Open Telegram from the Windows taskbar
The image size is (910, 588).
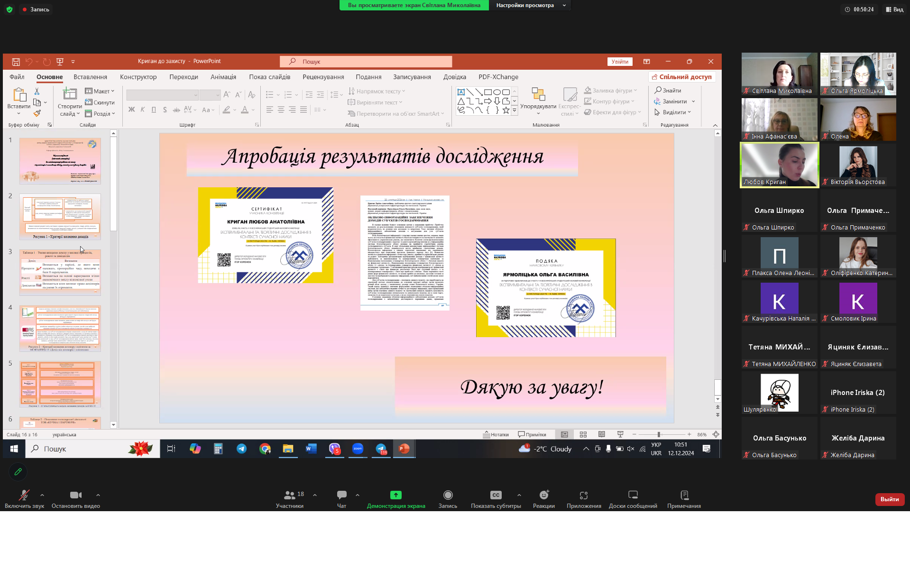[x=241, y=449]
